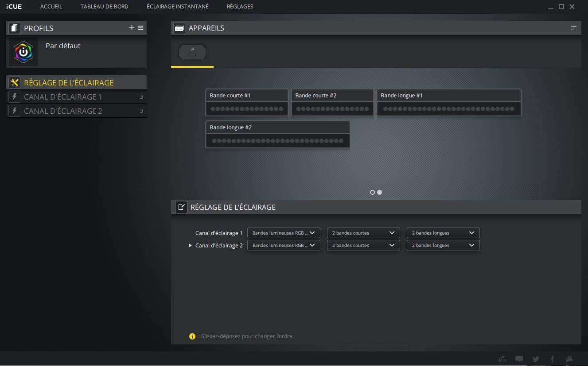Screen dimensions: 588x366
Task: Select the Par défaut profile thumbnail
Action: (x=23, y=52)
